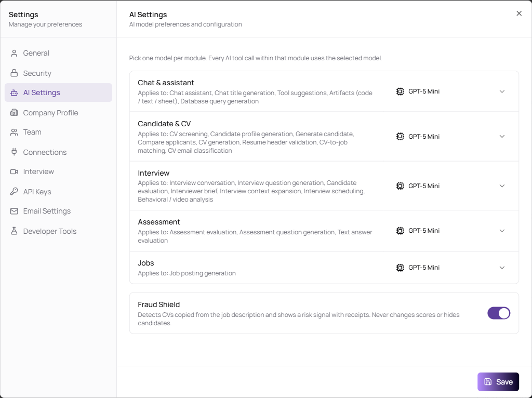Screen dimensions: 532x398
Task: Click the chip icon in Assessment row
Action: click(x=401, y=231)
